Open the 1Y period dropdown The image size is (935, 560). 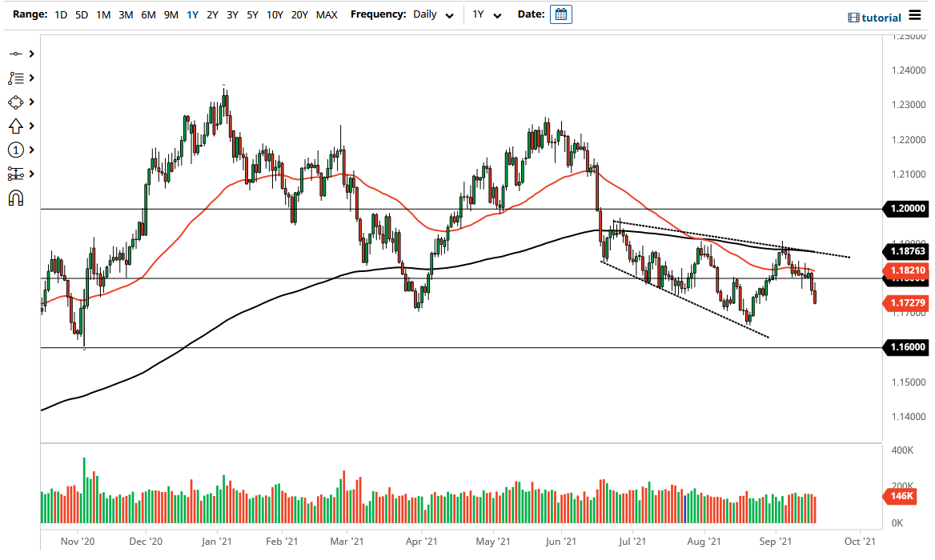[487, 14]
